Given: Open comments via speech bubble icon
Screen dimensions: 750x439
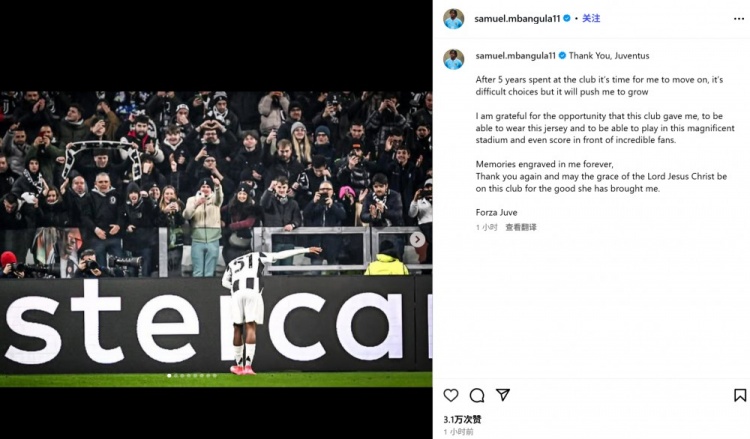Looking at the screenshot, I should point(477,395).
